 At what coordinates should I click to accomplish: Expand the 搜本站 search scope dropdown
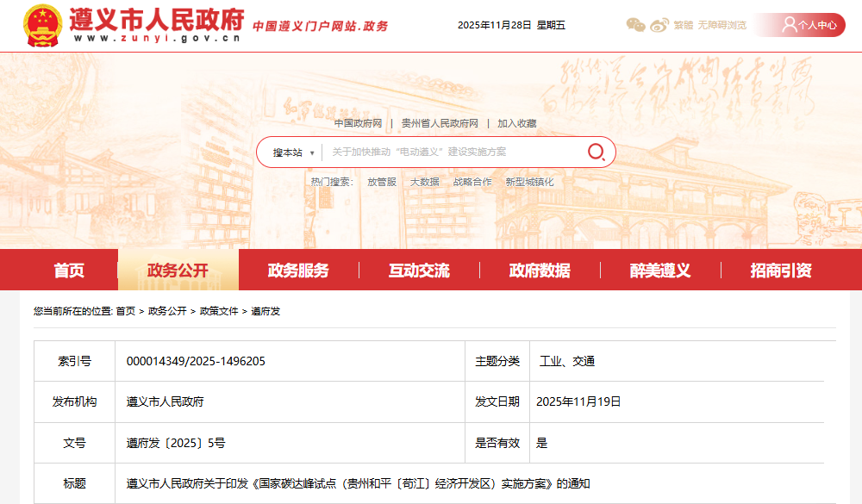coord(293,152)
